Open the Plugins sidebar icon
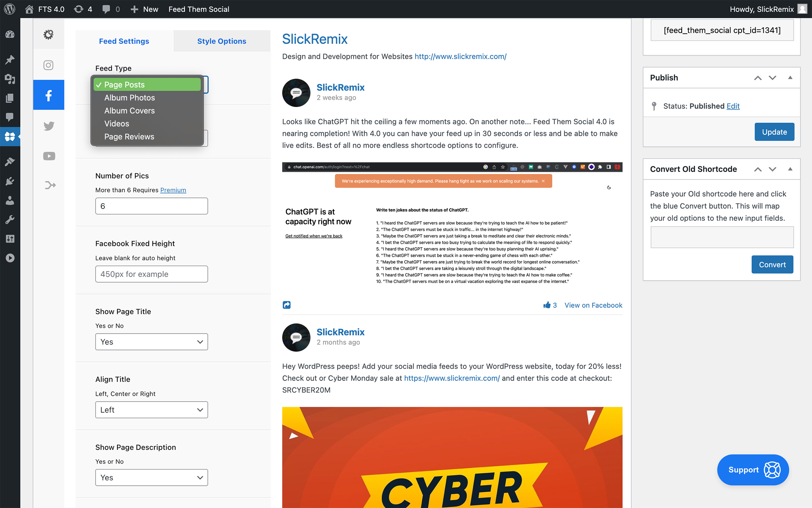 click(10, 181)
